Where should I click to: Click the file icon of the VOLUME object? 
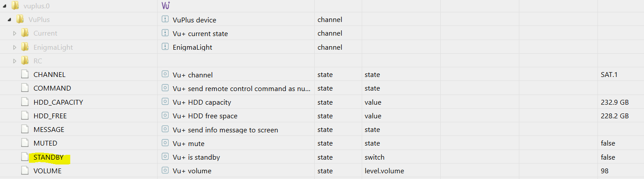[x=25, y=171]
